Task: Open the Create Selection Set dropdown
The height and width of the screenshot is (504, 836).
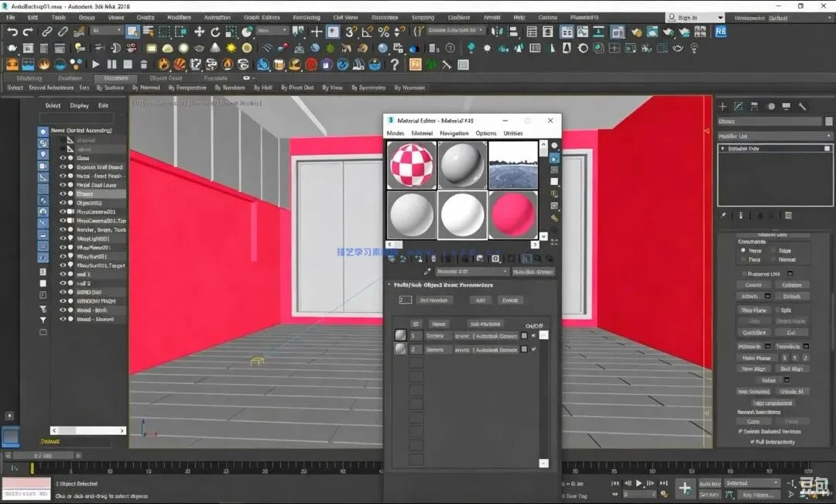Action: tap(456, 30)
